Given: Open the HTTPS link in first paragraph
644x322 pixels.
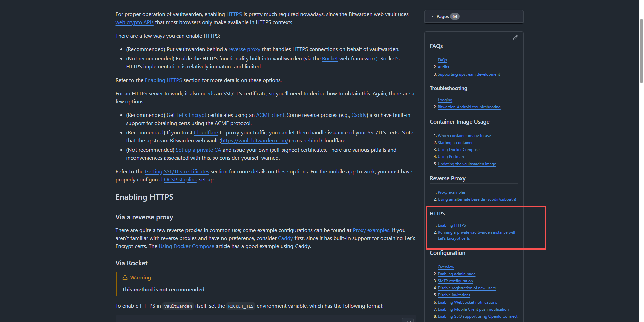Looking at the screenshot, I should pos(234,14).
